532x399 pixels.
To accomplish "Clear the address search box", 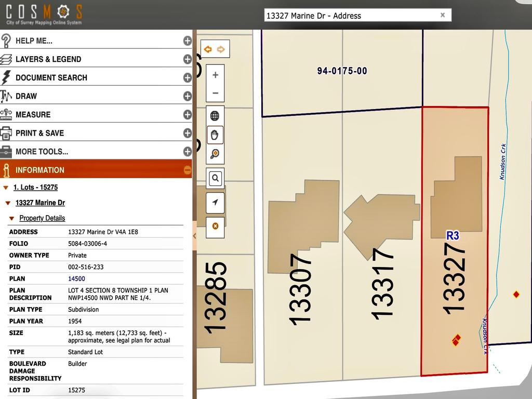I will (443, 15).
